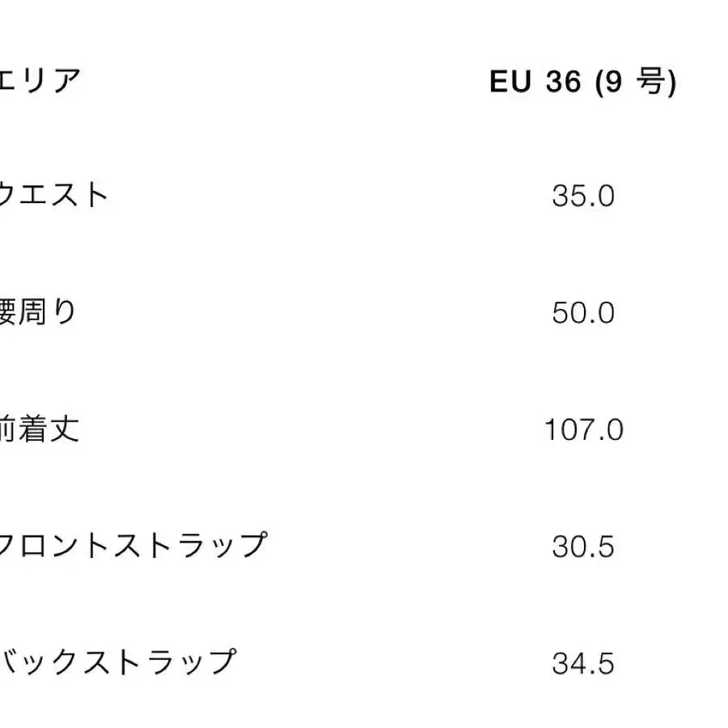Select the 107.0 measurement value
The image size is (728, 728).
coord(583,430)
